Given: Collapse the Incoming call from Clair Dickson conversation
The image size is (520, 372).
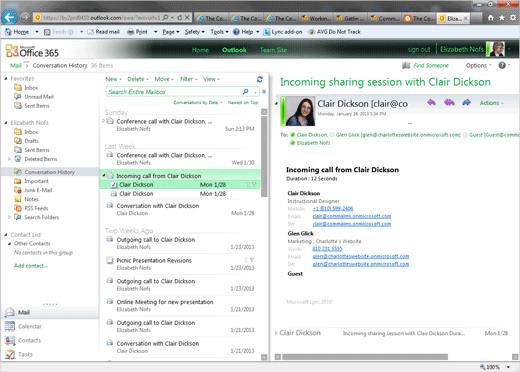Looking at the screenshot, I should [103, 175].
